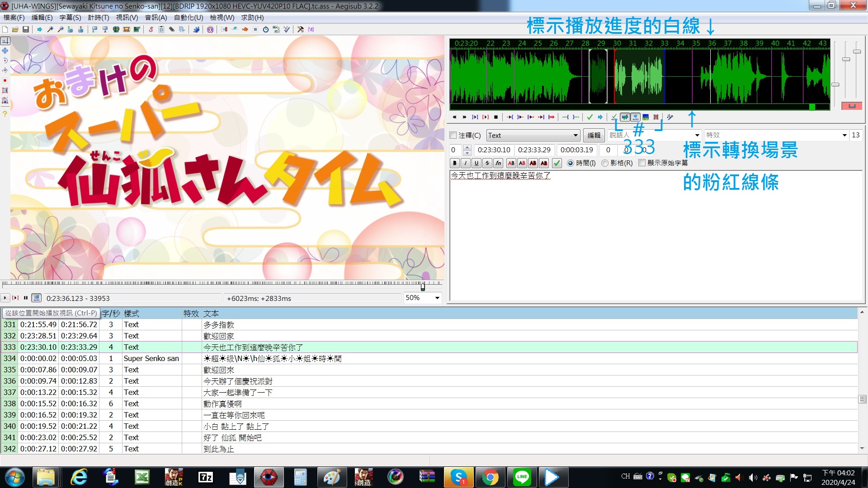
Task: Open the translation assistant orange fish icon
Action: 245,29
